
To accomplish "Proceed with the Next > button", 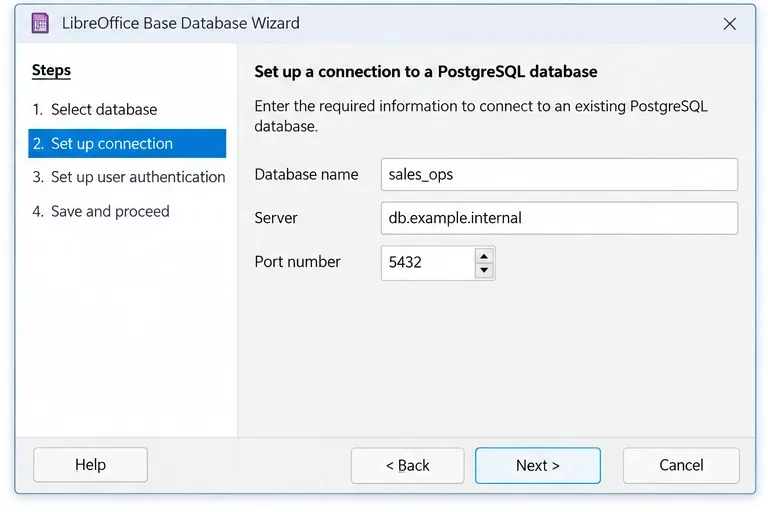I will (538, 465).
